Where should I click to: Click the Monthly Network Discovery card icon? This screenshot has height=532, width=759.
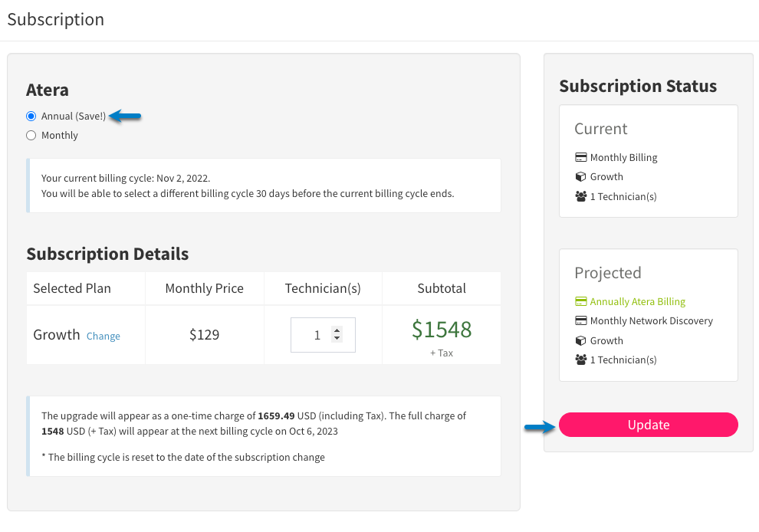(x=581, y=320)
